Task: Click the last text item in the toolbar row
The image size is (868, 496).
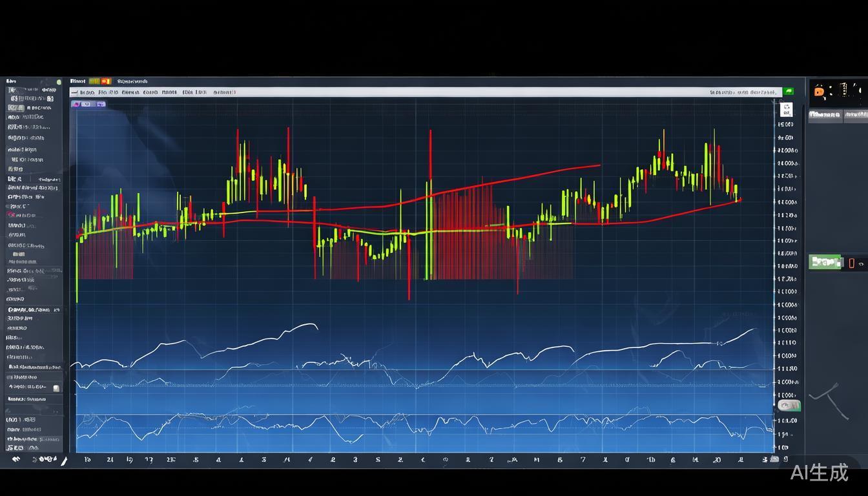Action: (x=224, y=92)
